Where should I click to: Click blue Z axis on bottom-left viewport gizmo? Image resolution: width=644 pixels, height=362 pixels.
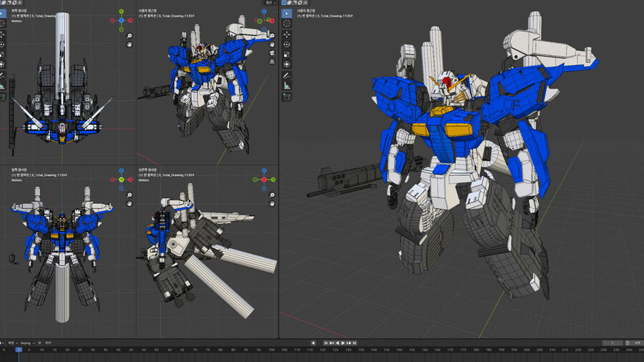click(121, 170)
